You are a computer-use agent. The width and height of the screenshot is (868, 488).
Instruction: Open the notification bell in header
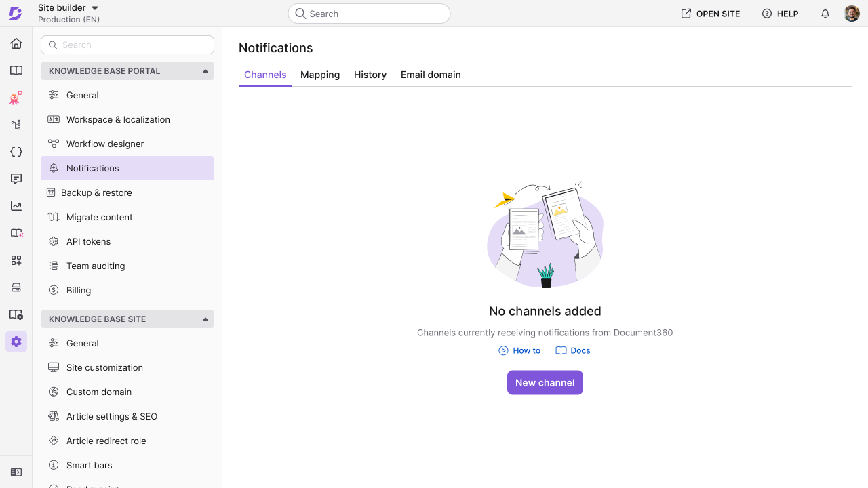tap(825, 14)
